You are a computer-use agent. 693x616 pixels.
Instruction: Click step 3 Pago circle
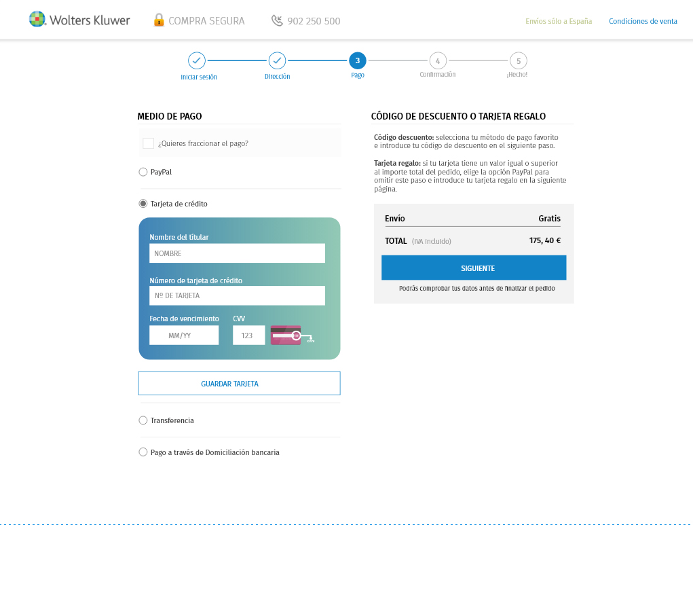click(x=358, y=60)
